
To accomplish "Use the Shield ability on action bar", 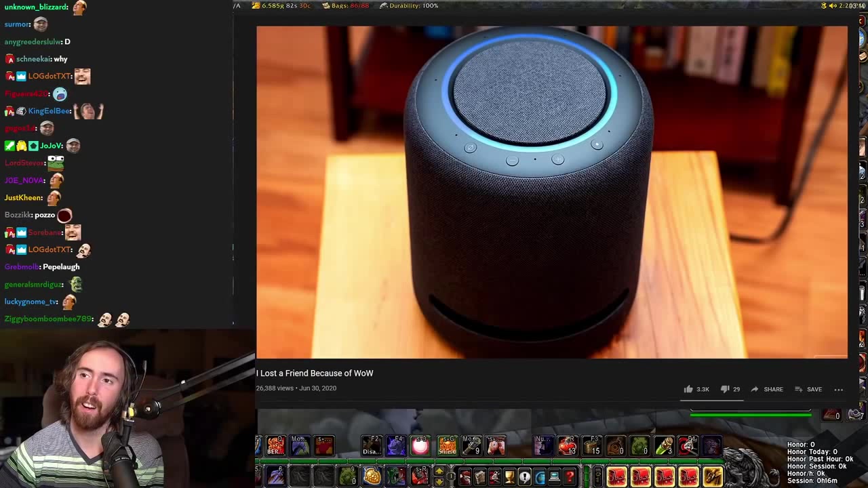I will tap(447, 445).
